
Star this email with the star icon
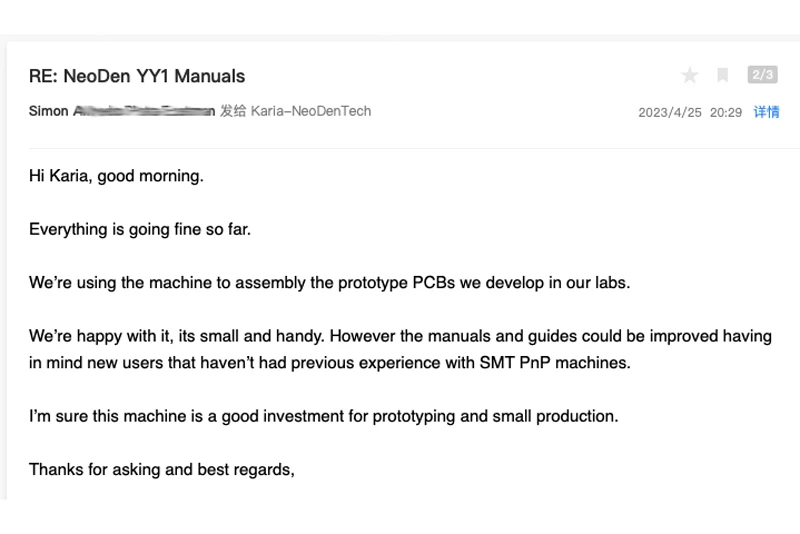pos(689,76)
